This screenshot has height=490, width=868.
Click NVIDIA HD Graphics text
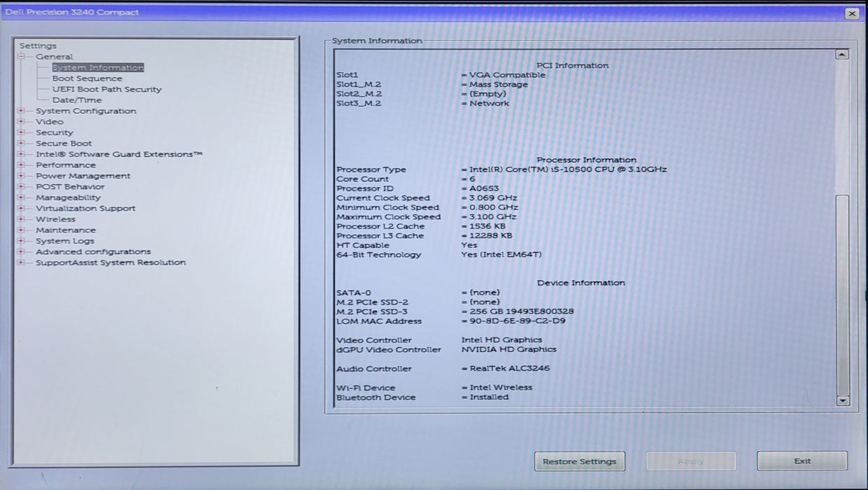509,349
